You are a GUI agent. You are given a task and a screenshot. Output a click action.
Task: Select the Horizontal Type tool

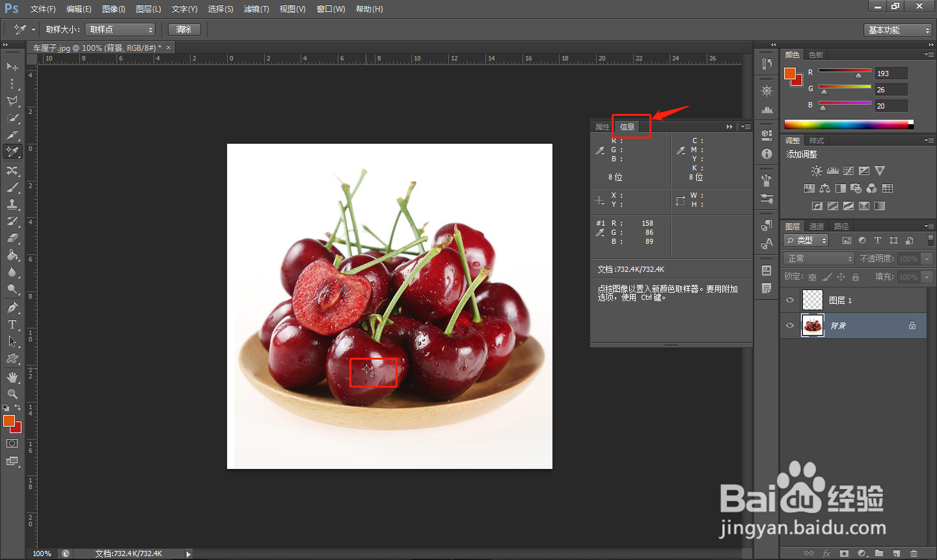coord(12,325)
